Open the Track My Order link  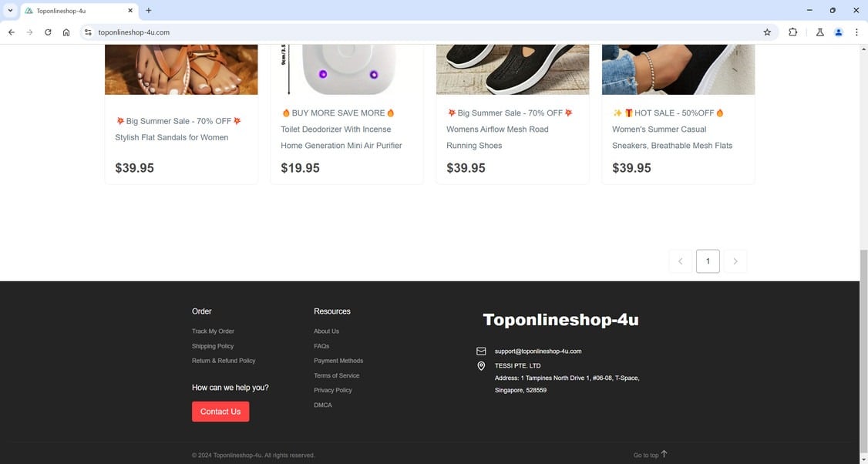coord(213,331)
